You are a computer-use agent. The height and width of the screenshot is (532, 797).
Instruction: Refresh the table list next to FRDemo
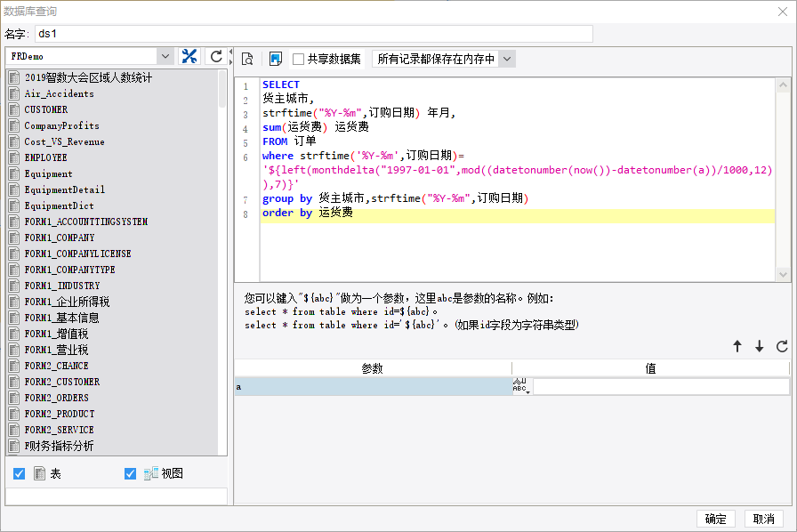pyautogui.click(x=216, y=56)
